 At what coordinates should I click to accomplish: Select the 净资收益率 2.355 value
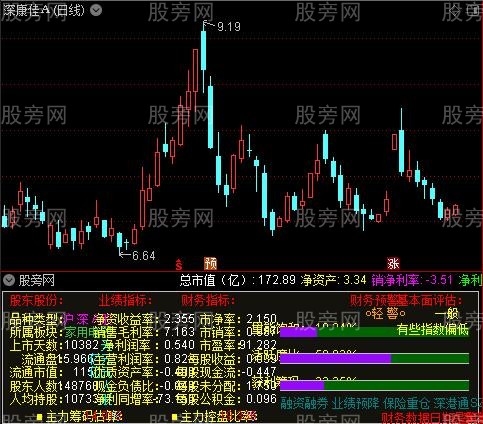coord(180,319)
